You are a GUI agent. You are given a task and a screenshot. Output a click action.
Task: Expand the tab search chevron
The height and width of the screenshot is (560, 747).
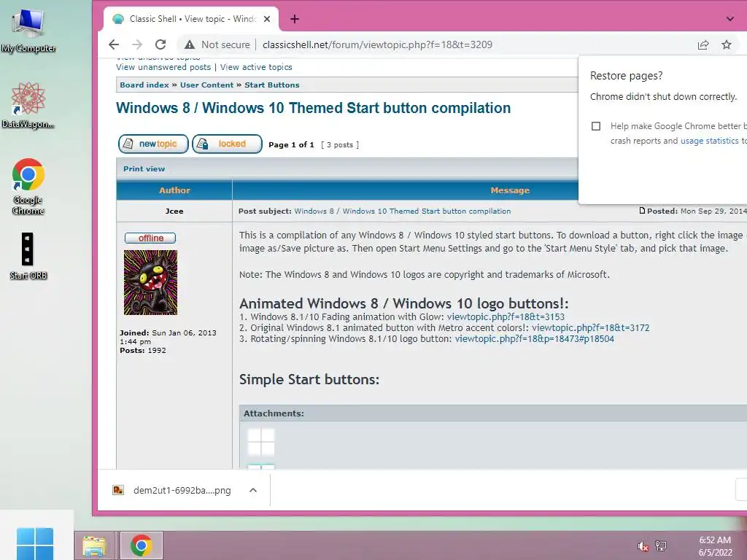(729, 19)
